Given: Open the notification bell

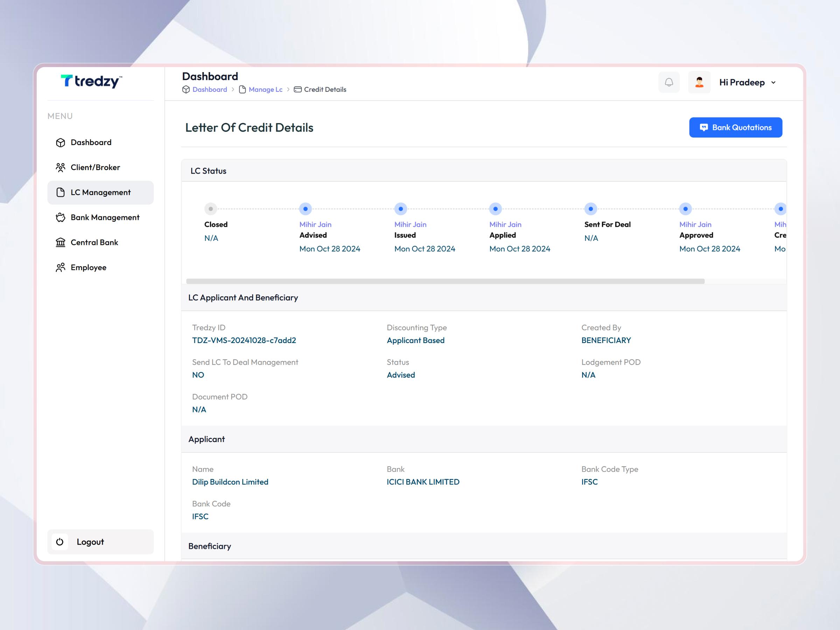Looking at the screenshot, I should [x=669, y=82].
